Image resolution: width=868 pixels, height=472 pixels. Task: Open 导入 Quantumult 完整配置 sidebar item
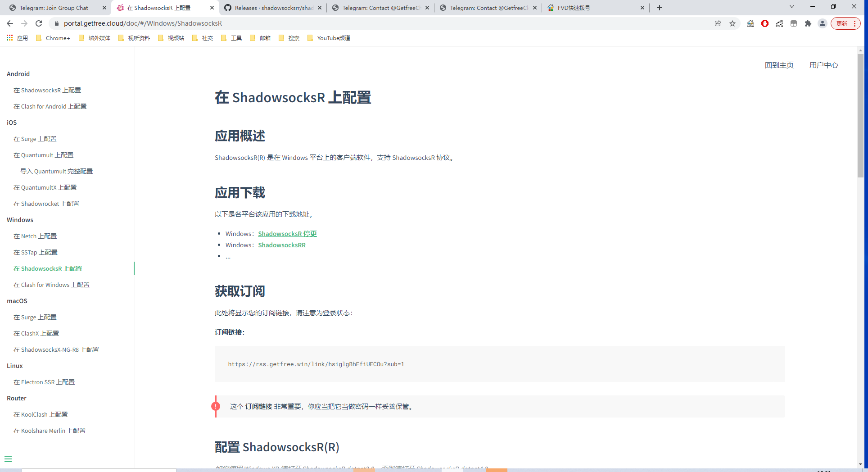pos(56,171)
